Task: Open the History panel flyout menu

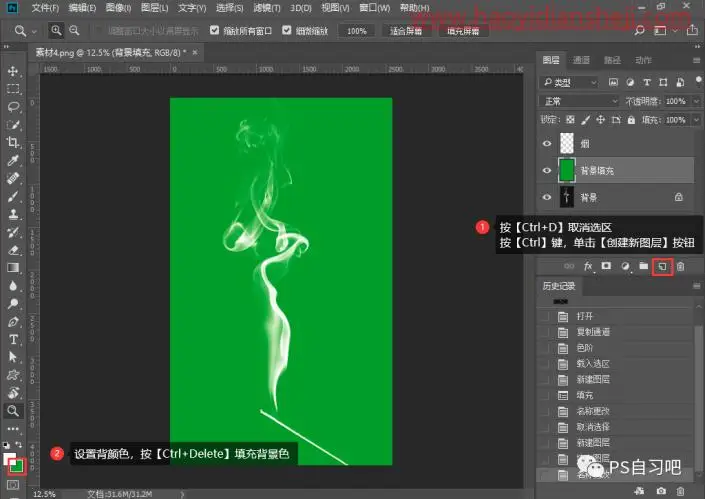Action: click(x=696, y=286)
